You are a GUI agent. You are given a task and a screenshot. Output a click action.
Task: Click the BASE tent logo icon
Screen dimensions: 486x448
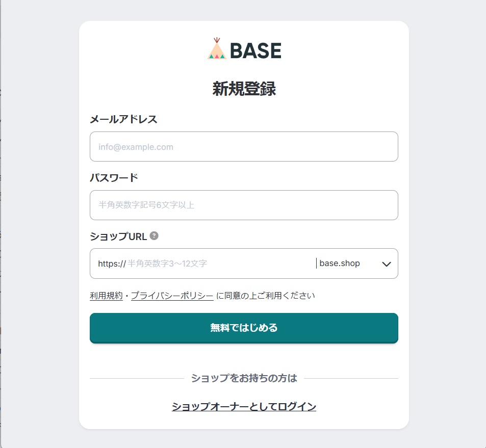tap(217, 49)
